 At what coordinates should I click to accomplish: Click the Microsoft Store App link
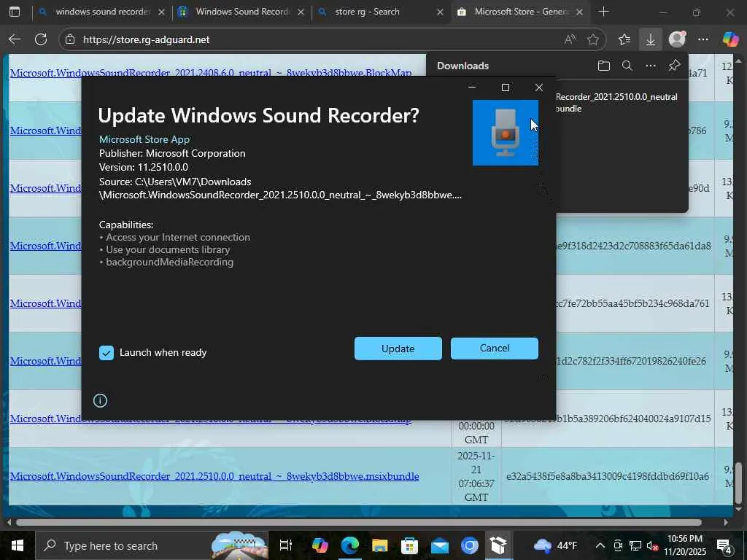pos(144,139)
